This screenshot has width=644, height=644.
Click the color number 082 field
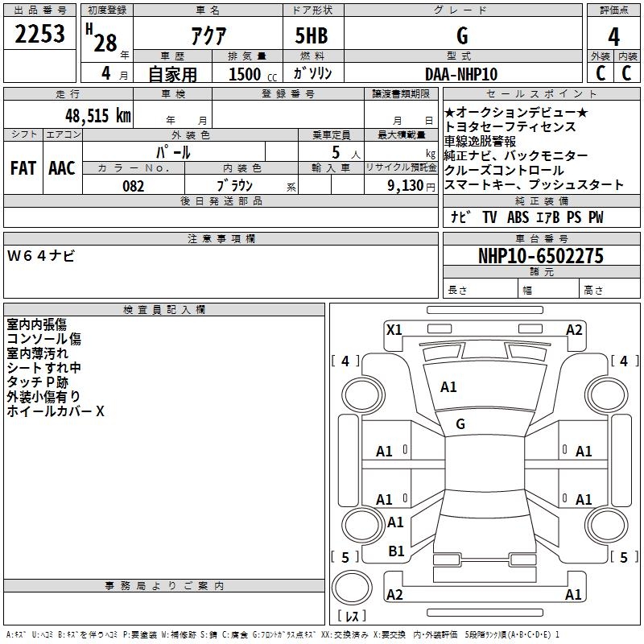click(x=133, y=186)
